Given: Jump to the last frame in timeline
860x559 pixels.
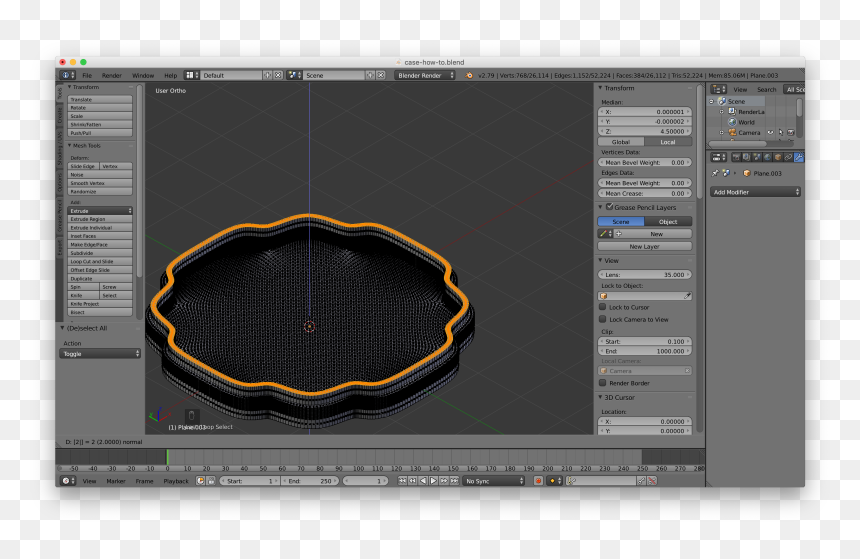Looking at the screenshot, I should 454,481.
